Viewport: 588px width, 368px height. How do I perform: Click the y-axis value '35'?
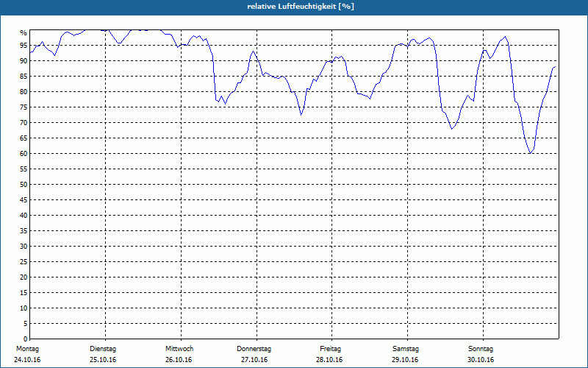(x=24, y=231)
